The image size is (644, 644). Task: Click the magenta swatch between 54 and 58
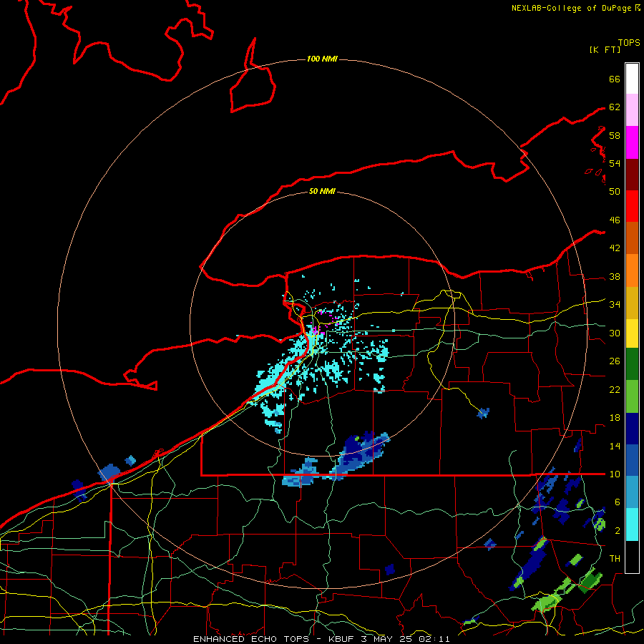pos(632,142)
